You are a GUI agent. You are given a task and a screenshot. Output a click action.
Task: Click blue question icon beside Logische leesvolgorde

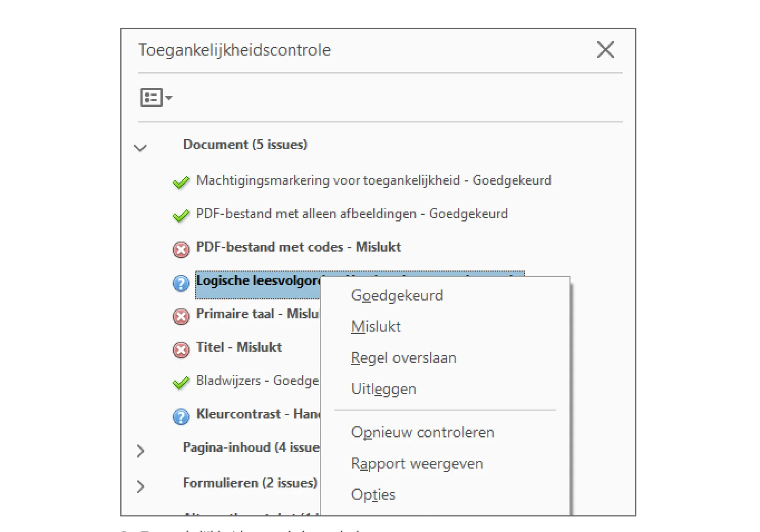[181, 283]
